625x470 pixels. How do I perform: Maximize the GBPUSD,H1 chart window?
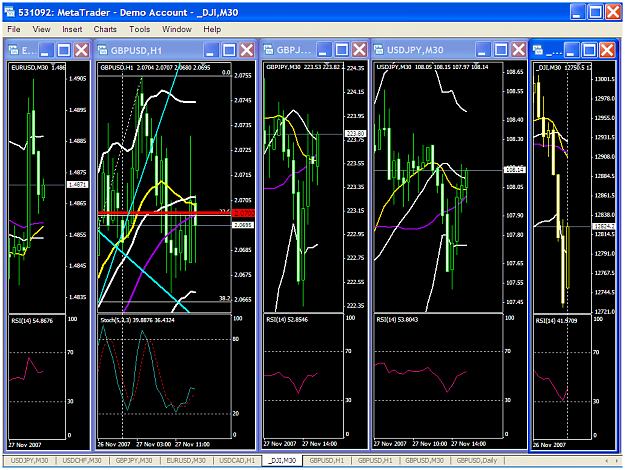click(x=229, y=50)
